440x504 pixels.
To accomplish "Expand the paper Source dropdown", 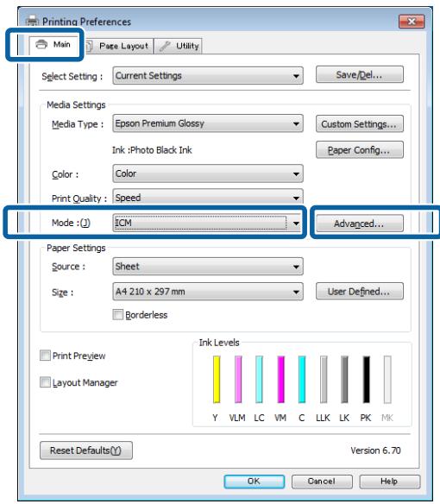I will coord(208,266).
